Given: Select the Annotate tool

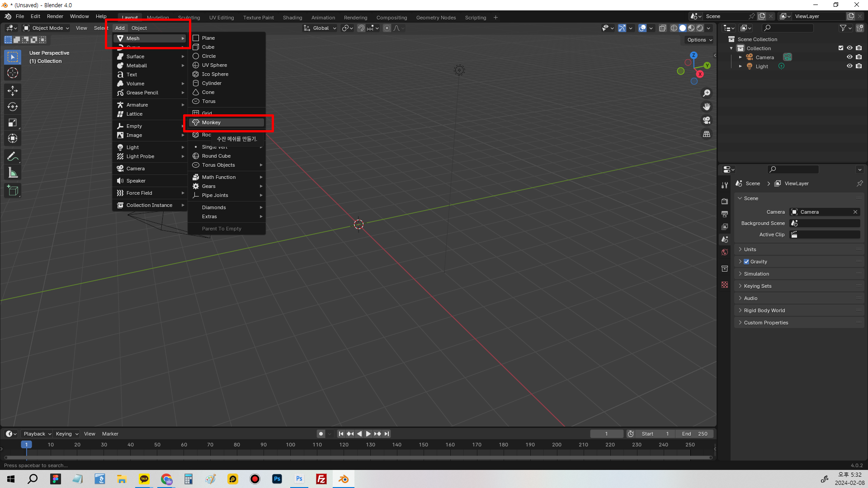Looking at the screenshot, I should click(x=13, y=157).
